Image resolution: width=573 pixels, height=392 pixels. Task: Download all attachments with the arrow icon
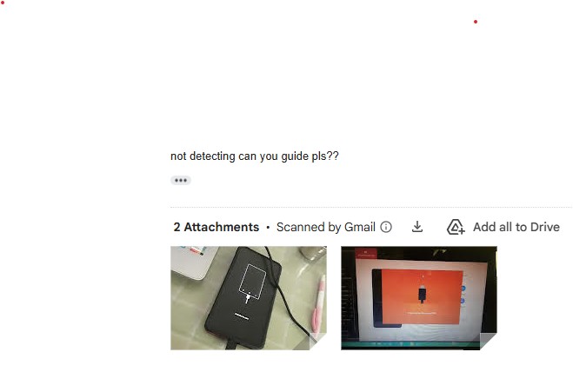(417, 227)
